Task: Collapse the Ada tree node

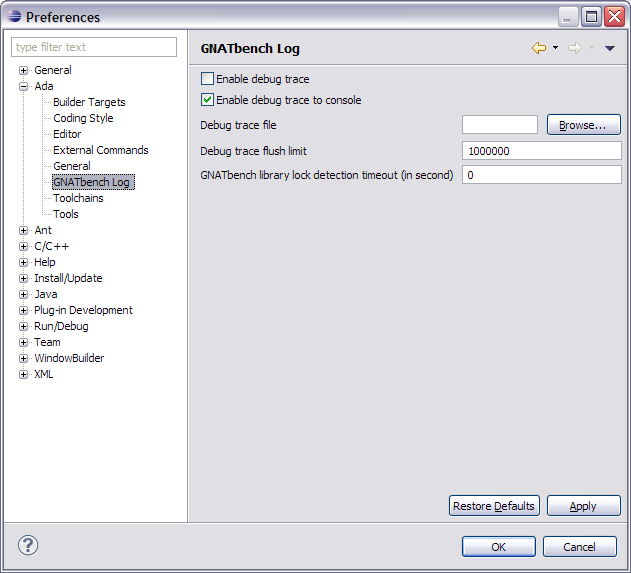Action: 23,87
